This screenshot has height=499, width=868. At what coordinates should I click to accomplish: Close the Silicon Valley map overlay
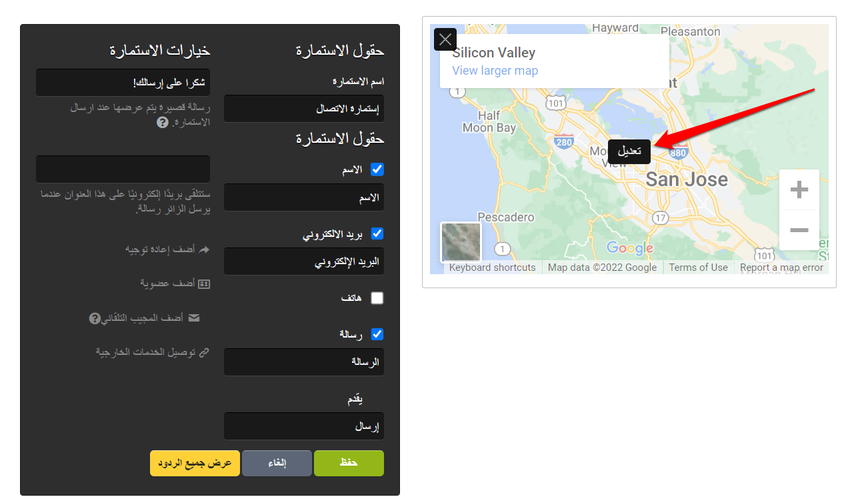(x=445, y=39)
